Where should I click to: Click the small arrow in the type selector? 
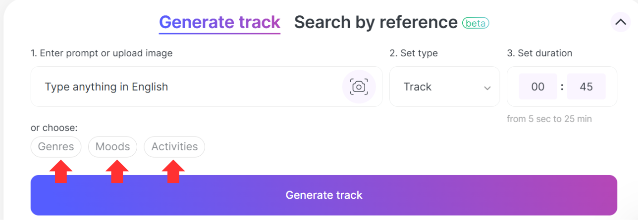(x=487, y=88)
